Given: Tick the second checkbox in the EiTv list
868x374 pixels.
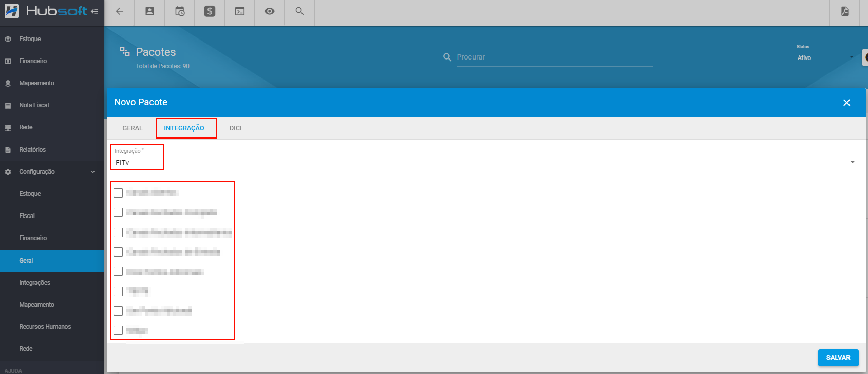Looking at the screenshot, I should pos(118,212).
